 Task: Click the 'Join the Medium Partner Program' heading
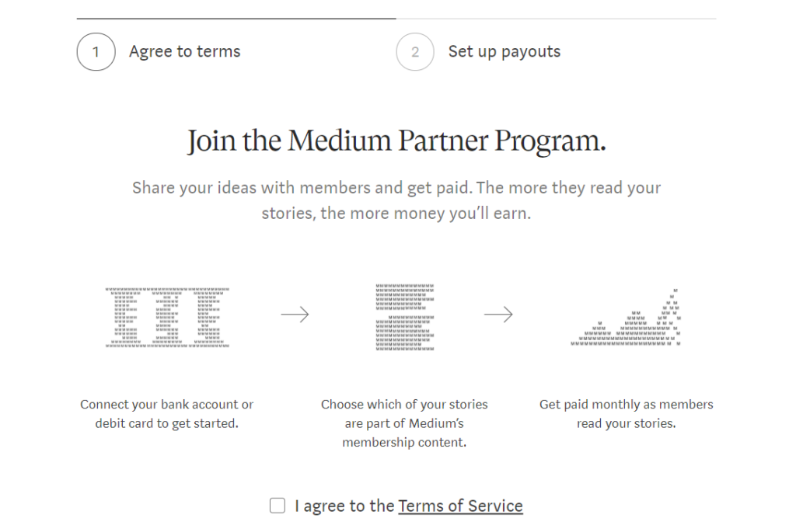[x=396, y=141]
